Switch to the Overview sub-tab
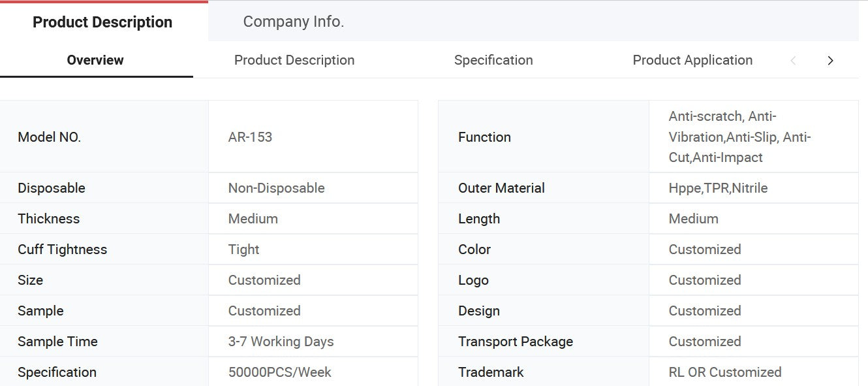The image size is (868, 386). [x=95, y=60]
